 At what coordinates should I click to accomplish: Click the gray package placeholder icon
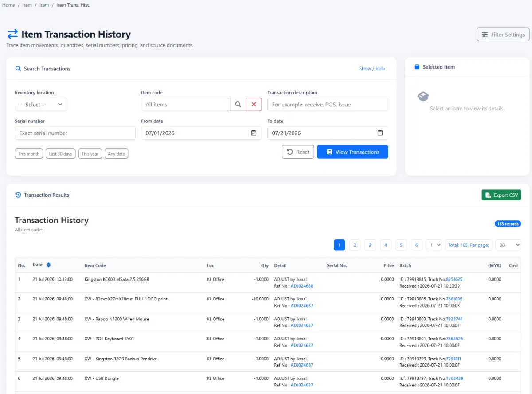(x=423, y=97)
